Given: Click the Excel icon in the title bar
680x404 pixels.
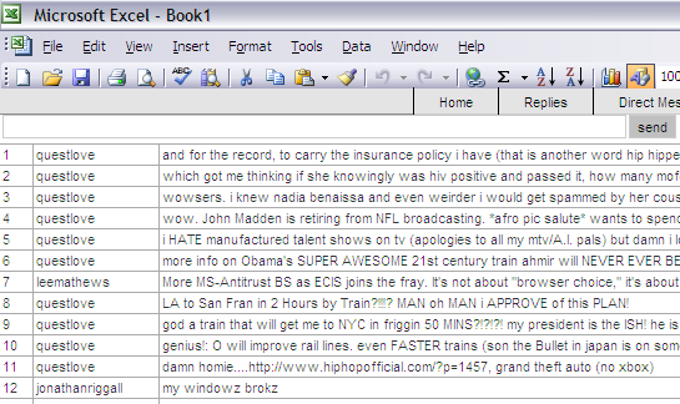Looking at the screenshot, I should 11,14.
